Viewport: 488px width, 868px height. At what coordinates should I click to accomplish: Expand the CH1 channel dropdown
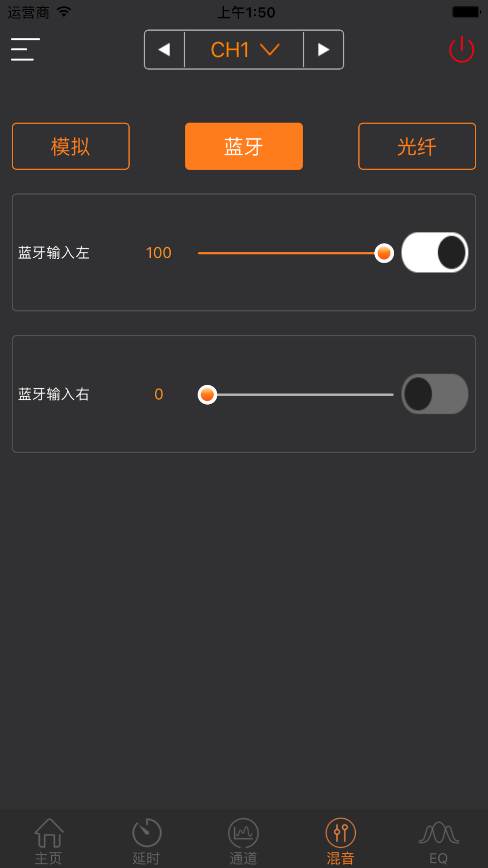coord(244,50)
